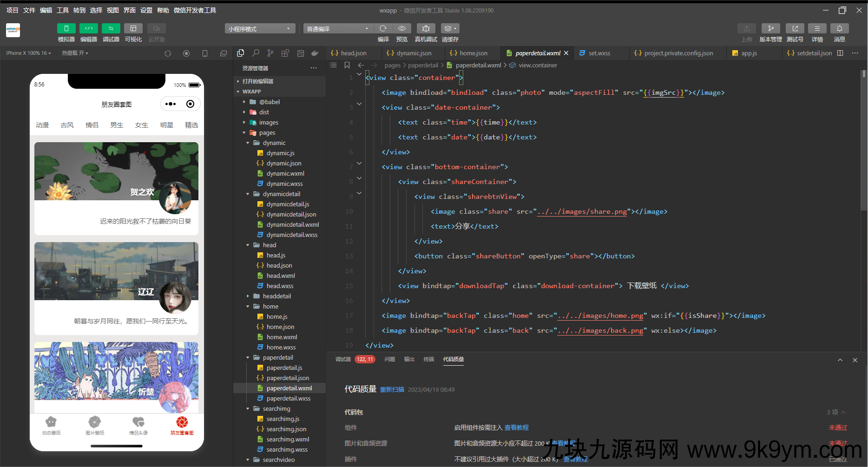Screen dimensions: 868x467
Task: Click the 重新扫描 rescan link
Action: (x=392, y=390)
